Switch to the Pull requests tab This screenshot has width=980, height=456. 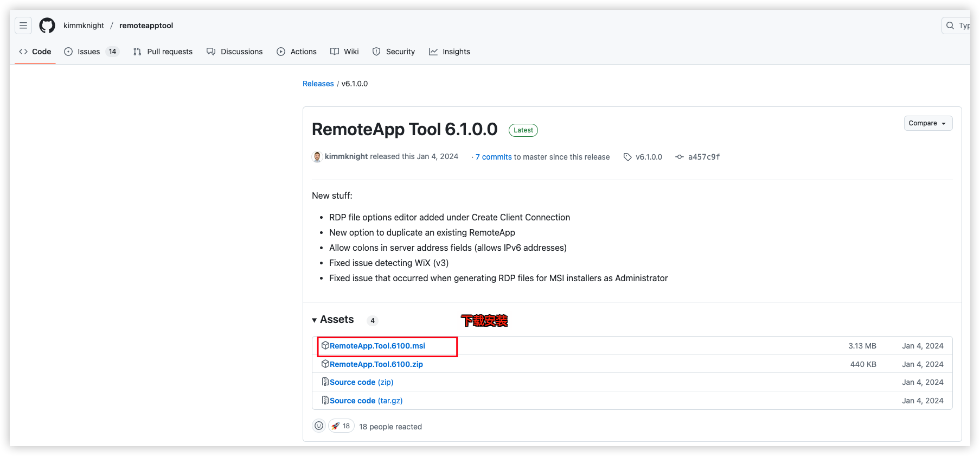tap(163, 52)
